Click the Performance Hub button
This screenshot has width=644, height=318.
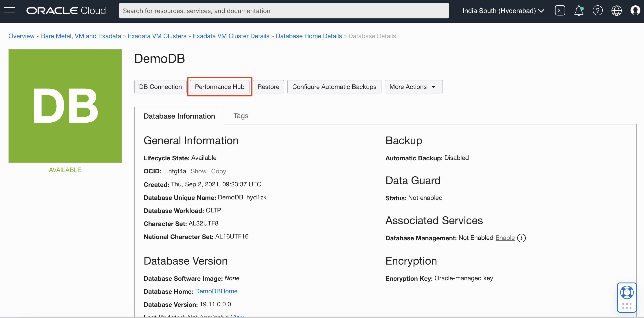tap(219, 86)
